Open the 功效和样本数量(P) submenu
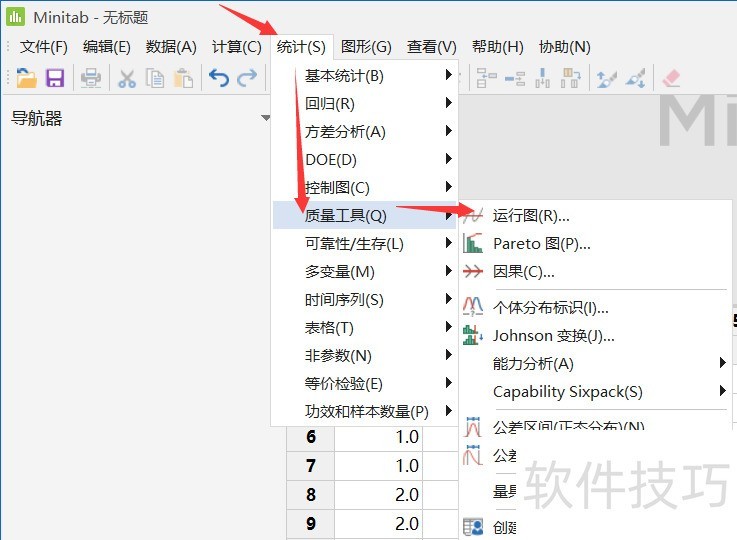Screen dimensions: 737x540 (364, 411)
